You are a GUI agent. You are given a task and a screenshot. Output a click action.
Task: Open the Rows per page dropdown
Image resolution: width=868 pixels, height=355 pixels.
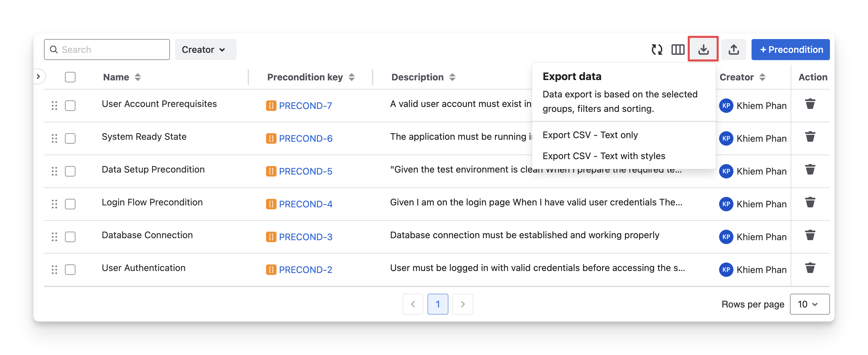(809, 304)
